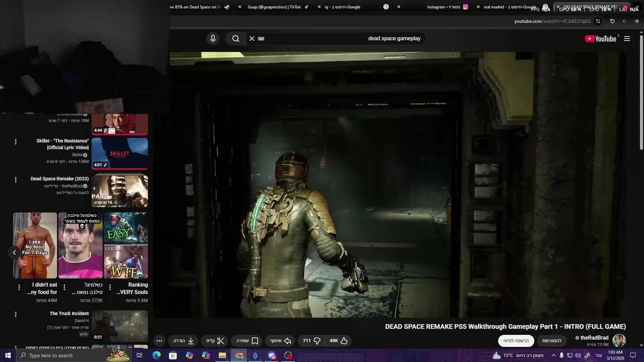Open options for כשלמיגל סילבה short
Screen dimensions: 644x362
point(64,288)
